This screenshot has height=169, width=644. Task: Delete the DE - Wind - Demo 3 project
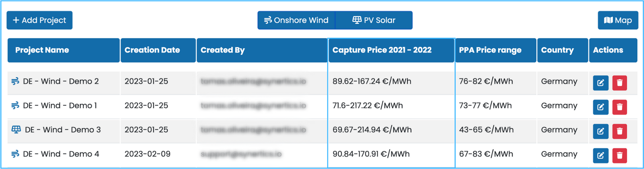pyautogui.click(x=619, y=131)
